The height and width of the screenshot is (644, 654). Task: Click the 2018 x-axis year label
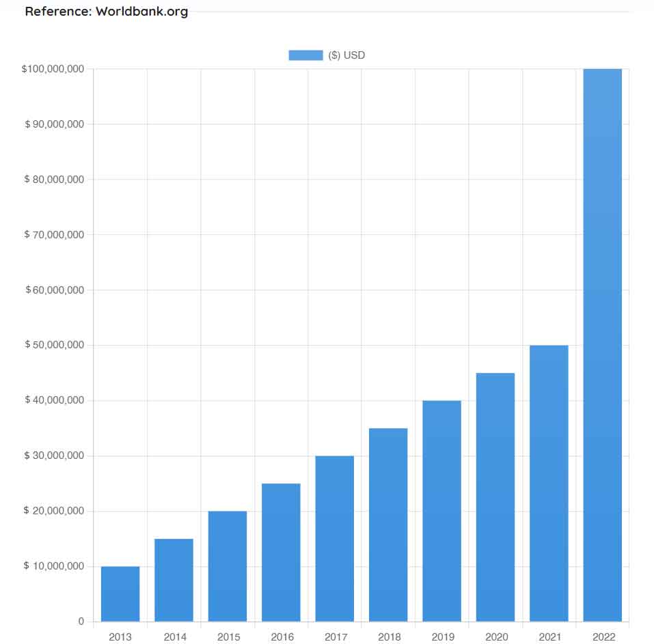tap(388, 637)
